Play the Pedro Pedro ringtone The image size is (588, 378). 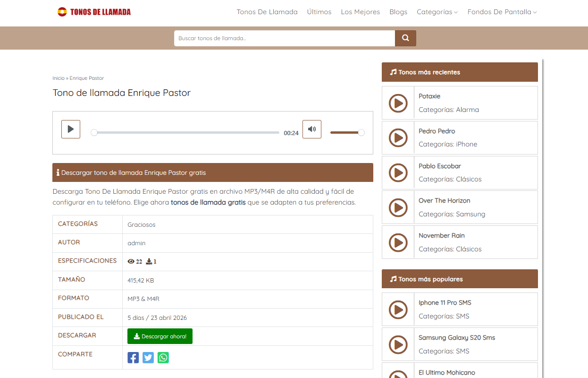[398, 138]
